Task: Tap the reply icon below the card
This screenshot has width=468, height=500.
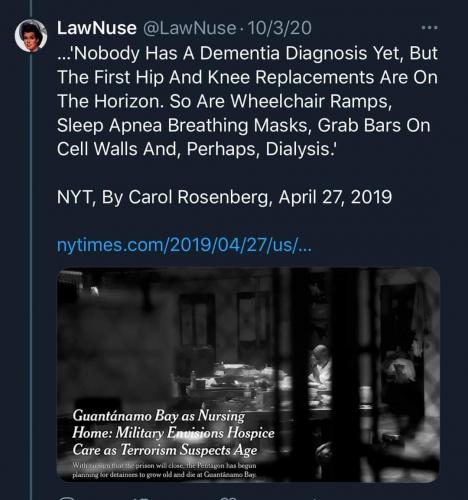Action: pyautogui.click(x=67, y=498)
